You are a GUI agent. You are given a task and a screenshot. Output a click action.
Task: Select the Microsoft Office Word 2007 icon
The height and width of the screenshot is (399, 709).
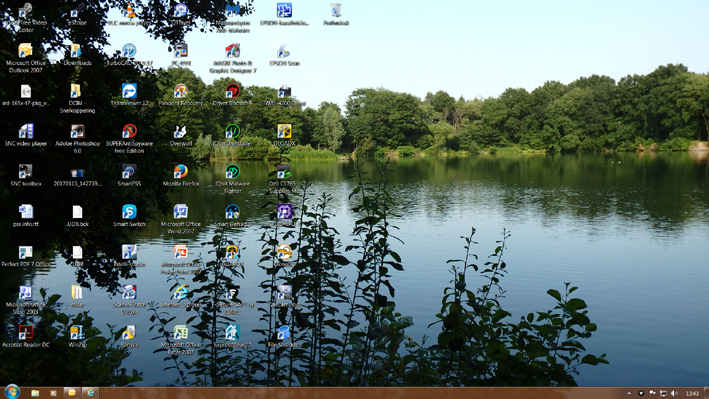180,219
